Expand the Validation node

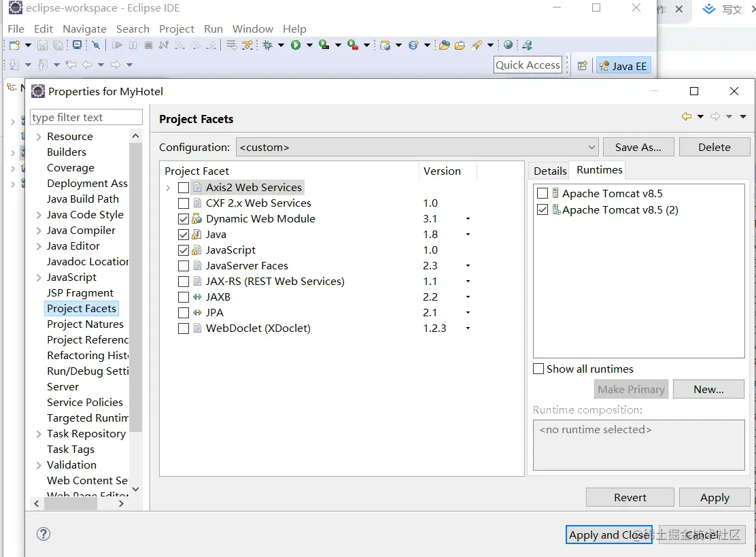(39, 465)
